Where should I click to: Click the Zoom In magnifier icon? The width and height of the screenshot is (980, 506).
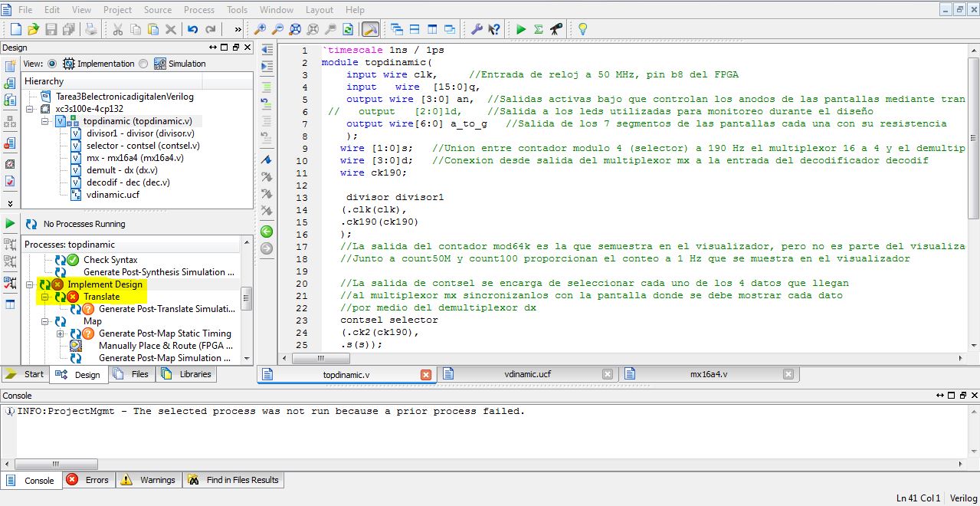(x=260, y=29)
